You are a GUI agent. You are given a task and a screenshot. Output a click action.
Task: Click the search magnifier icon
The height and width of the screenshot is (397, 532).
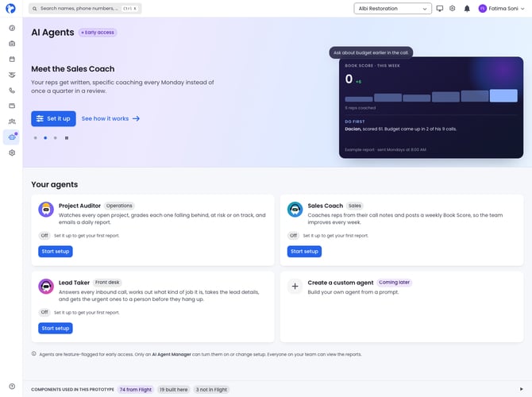(x=35, y=9)
